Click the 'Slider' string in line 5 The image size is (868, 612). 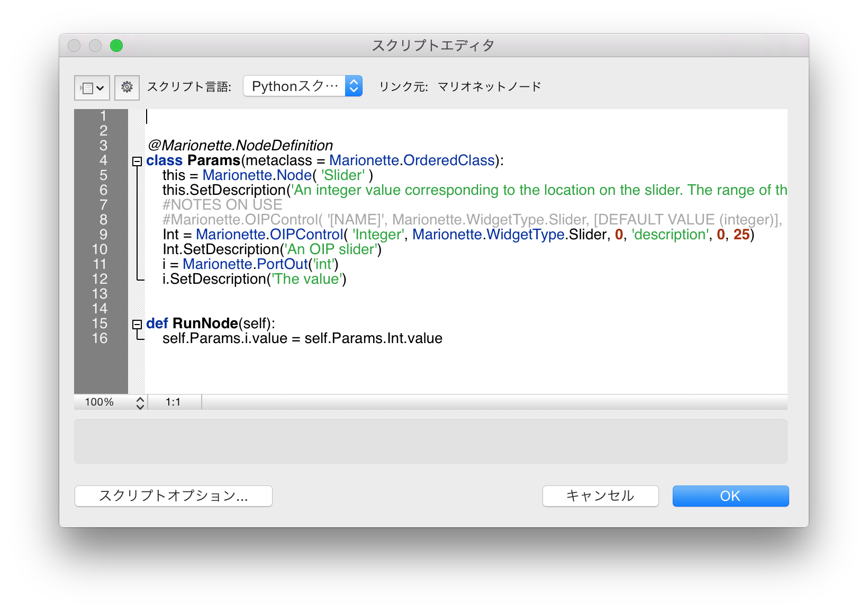(343, 175)
